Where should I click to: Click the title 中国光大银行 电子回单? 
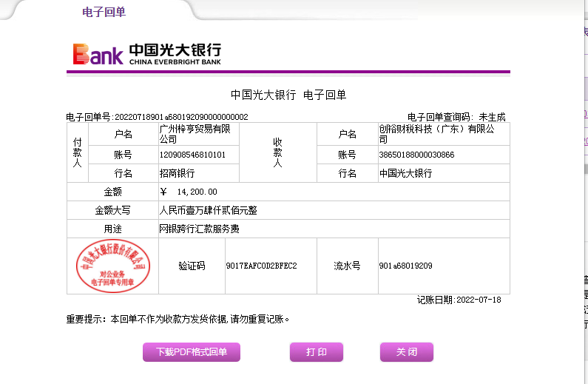[288, 95]
